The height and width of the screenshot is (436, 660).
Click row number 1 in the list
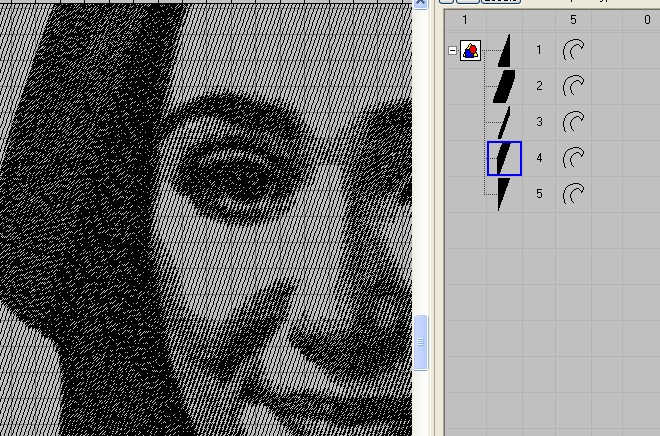[539, 50]
